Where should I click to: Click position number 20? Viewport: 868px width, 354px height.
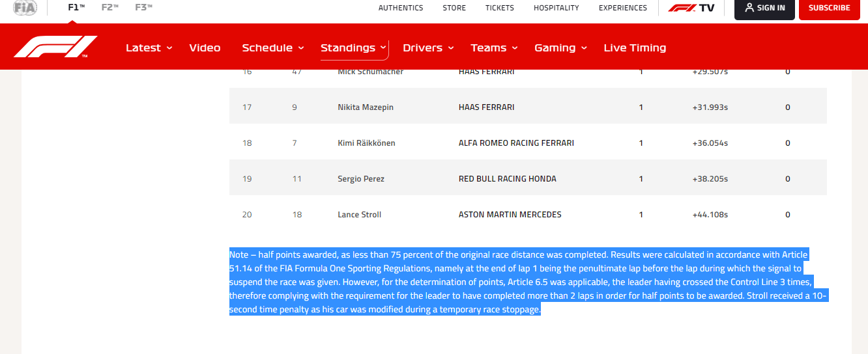[247, 215]
